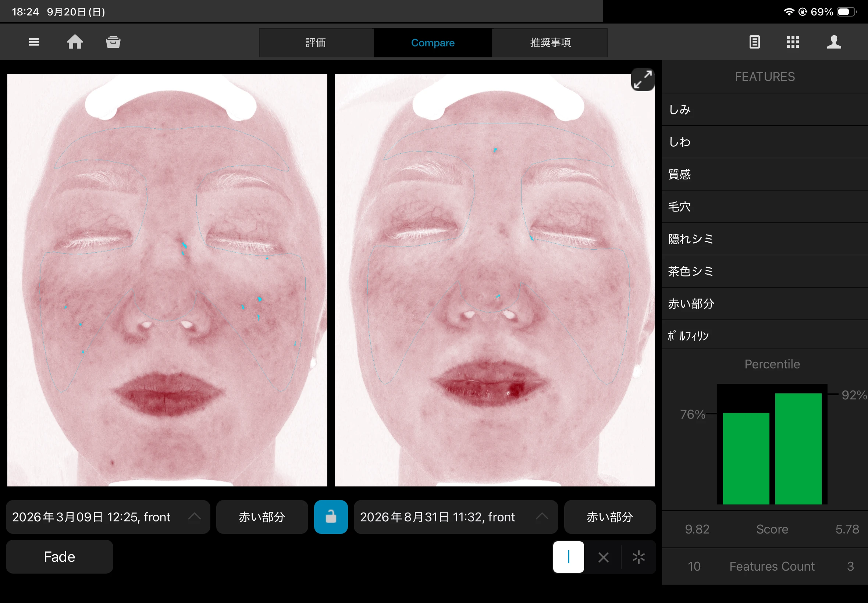Click the Fade button
This screenshot has height=603, width=868.
click(x=60, y=557)
